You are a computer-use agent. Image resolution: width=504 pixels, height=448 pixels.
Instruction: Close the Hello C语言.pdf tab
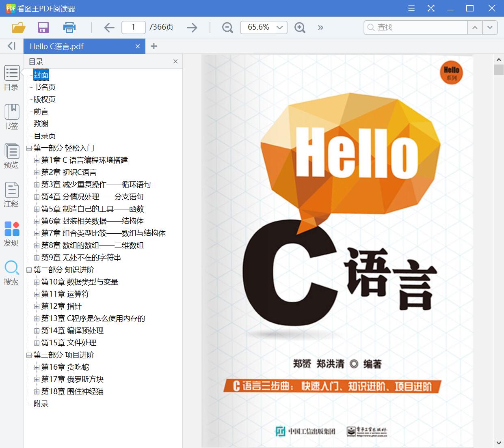tap(138, 46)
